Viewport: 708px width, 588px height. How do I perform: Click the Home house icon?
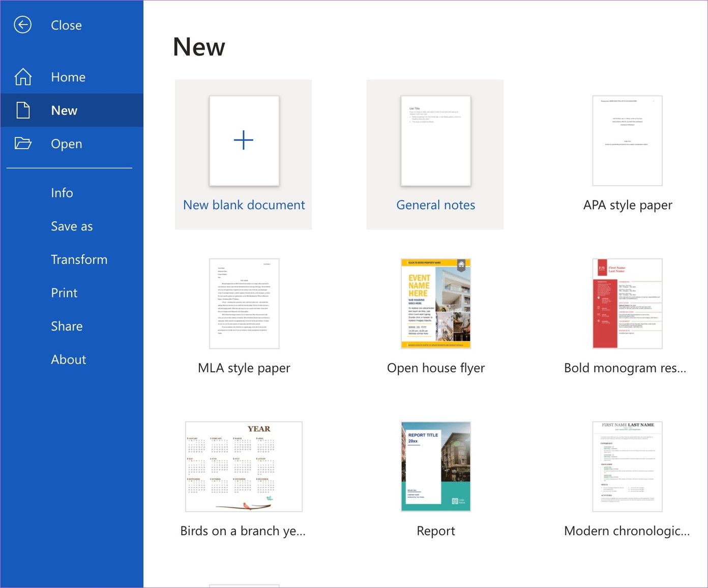(x=23, y=77)
